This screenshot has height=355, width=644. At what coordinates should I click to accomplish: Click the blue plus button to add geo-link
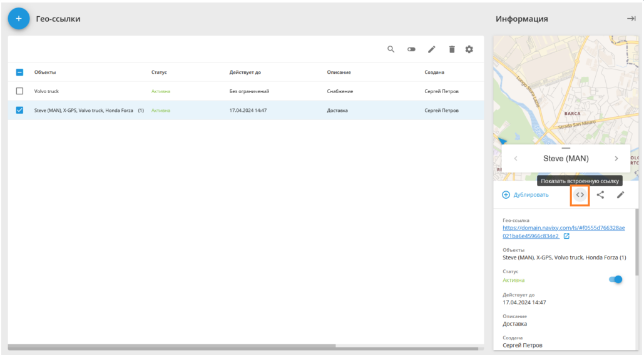(x=19, y=19)
